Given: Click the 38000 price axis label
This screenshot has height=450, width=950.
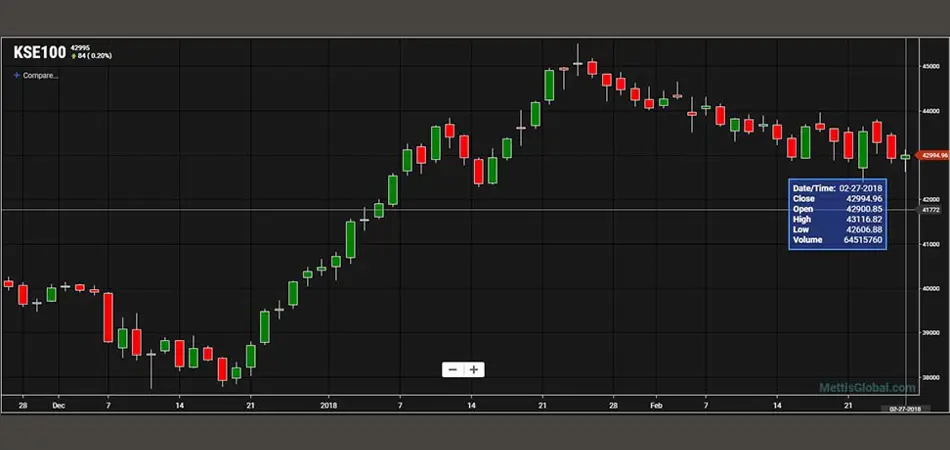Looking at the screenshot, I should [x=931, y=377].
